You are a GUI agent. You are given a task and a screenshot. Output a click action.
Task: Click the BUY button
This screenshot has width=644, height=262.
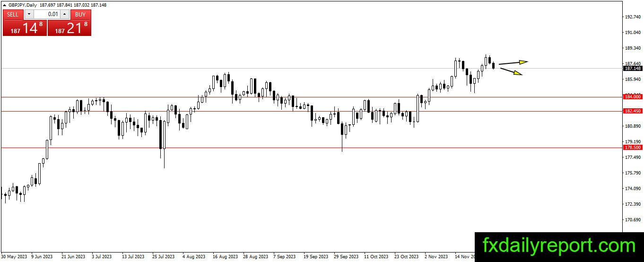[x=80, y=14]
